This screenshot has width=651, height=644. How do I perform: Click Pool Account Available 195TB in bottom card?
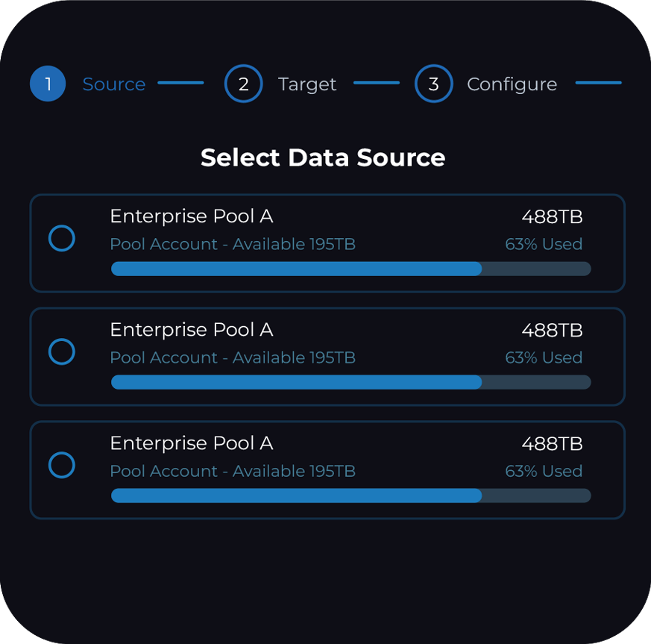pyautogui.click(x=233, y=471)
